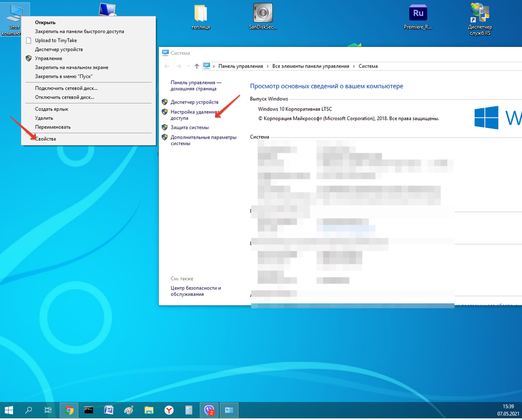Choose 'Удалить' in the context menu

point(88,118)
